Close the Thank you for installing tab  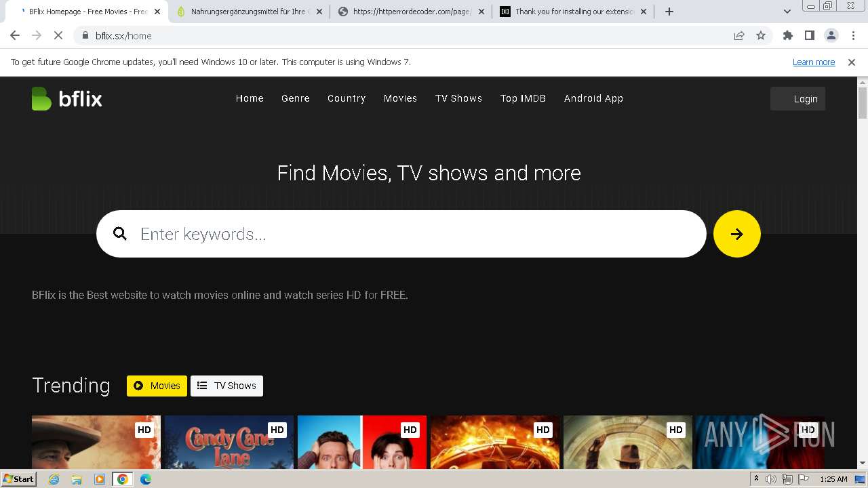point(644,12)
